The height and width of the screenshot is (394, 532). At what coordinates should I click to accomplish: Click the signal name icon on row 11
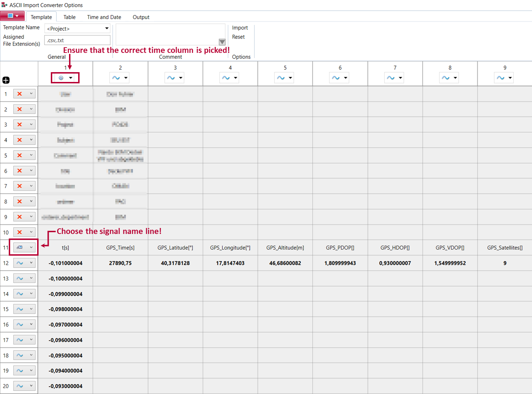tap(20, 248)
